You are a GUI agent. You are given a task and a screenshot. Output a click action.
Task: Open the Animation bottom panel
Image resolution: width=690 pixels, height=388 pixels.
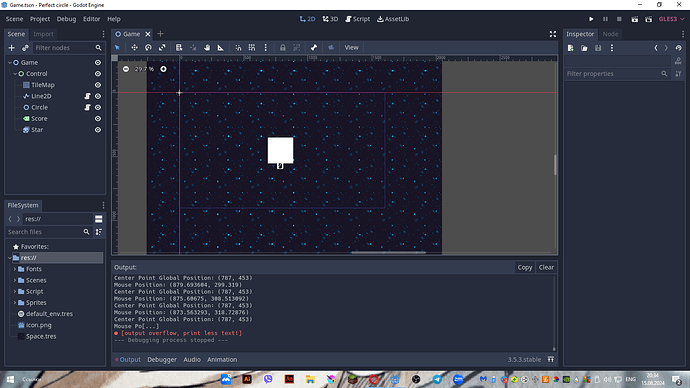point(222,359)
